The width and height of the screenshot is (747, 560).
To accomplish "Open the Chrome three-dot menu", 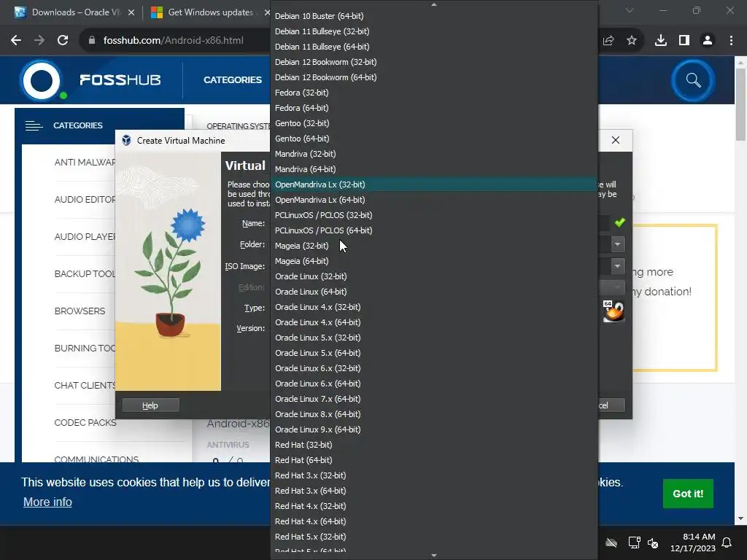I will click(731, 41).
